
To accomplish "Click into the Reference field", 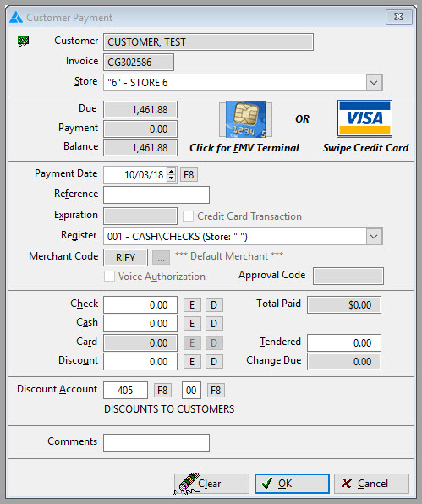I will [156, 194].
